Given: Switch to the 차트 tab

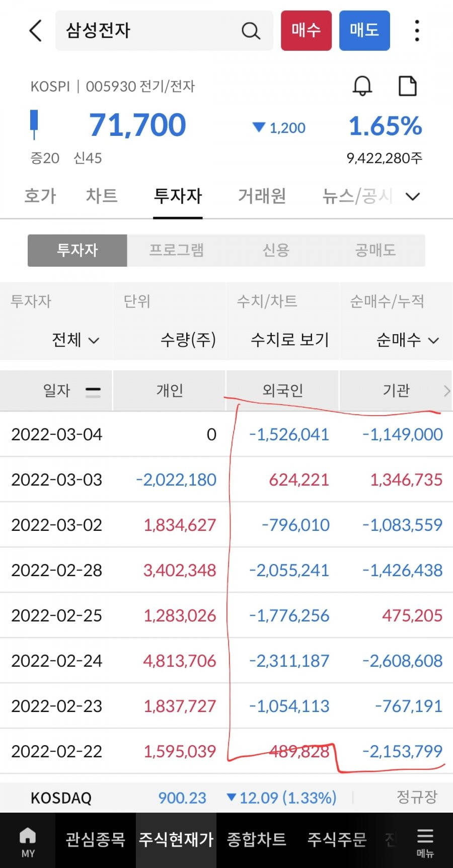Looking at the screenshot, I should tap(102, 196).
